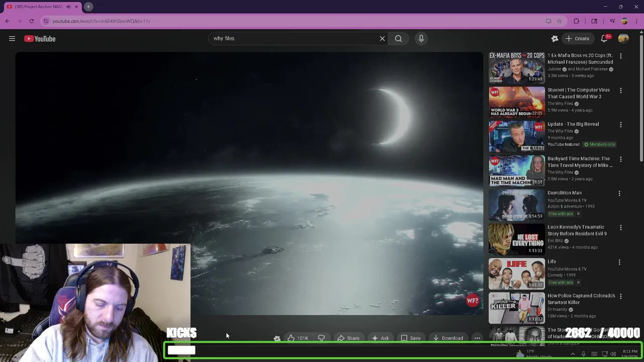Download the video

coord(448,338)
